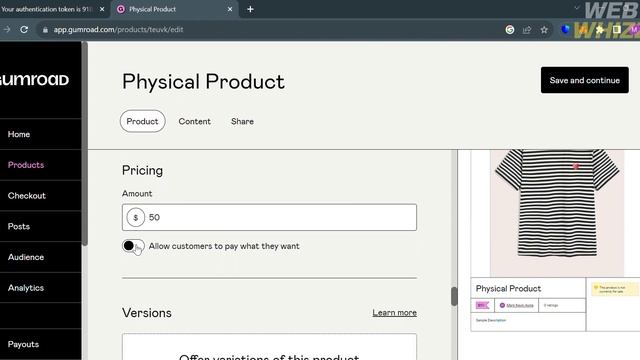Click the site lock icon in address bar
This screenshot has height=360, width=640.
(x=45, y=30)
